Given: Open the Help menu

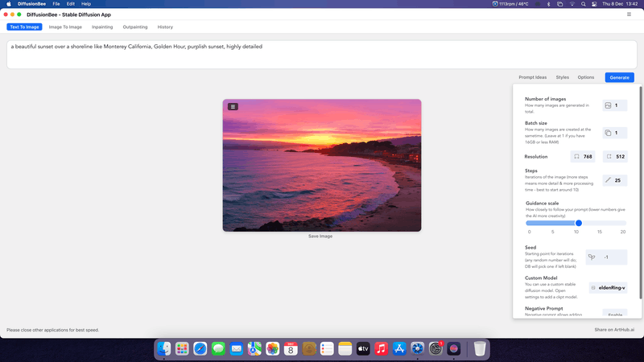Looking at the screenshot, I should [86, 4].
